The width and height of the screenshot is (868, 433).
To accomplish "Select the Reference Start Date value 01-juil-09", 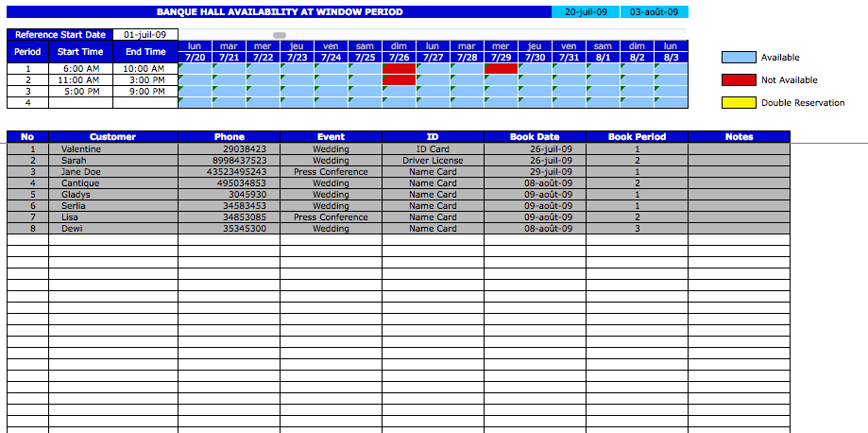I will click(145, 35).
